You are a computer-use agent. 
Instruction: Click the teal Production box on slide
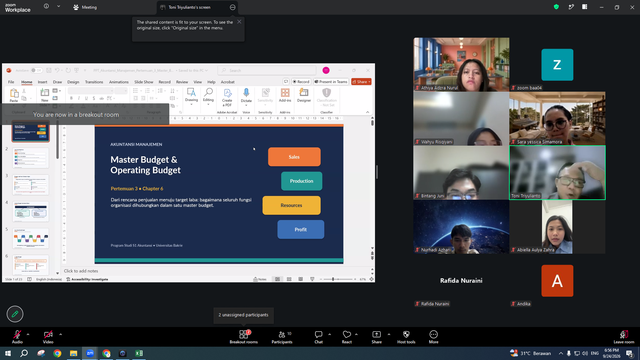coord(302,181)
